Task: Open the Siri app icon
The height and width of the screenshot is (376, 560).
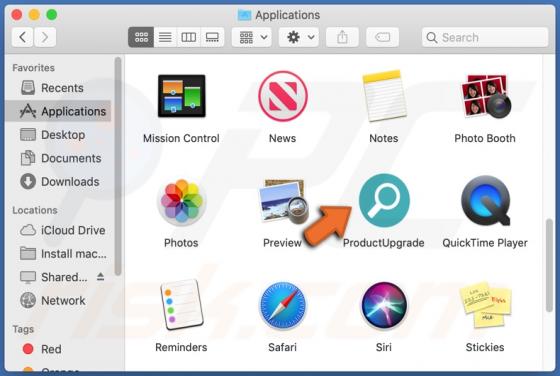Action: [384, 305]
